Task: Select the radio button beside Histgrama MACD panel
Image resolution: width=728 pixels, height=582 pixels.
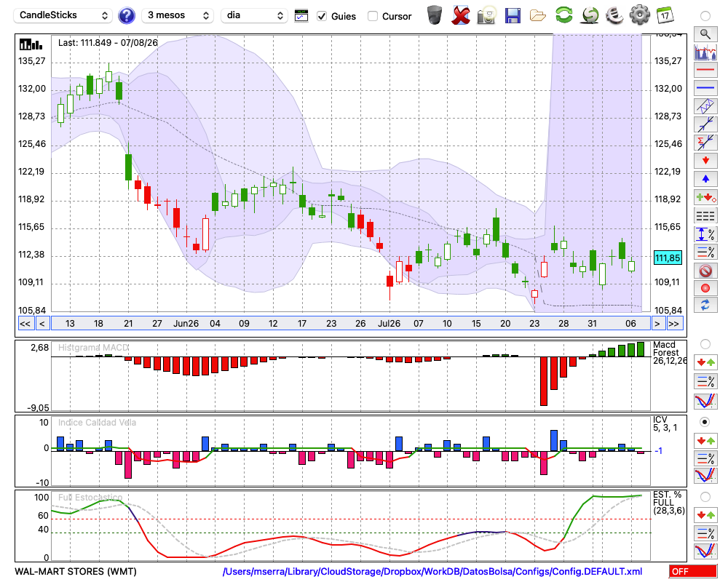Action: click(705, 344)
